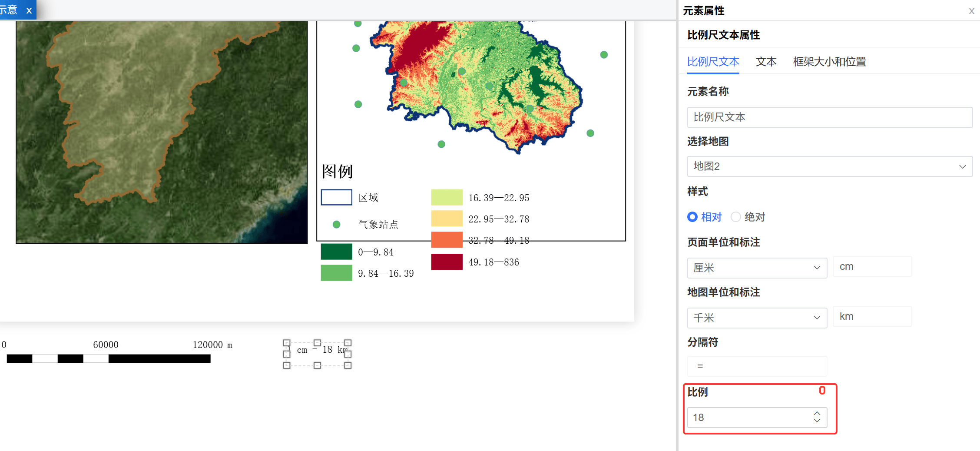Open the 厘米 page unit dropdown
The width and height of the screenshot is (980, 451).
point(757,268)
